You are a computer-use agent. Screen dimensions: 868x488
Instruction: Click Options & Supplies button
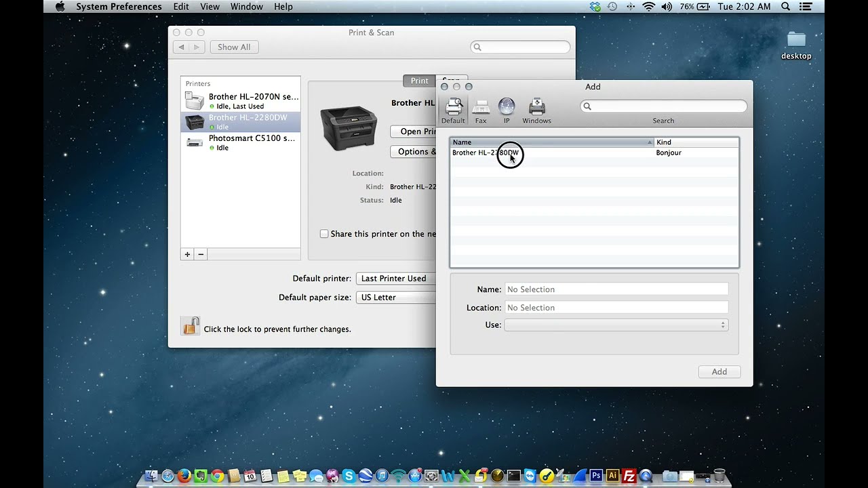point(414,152)
